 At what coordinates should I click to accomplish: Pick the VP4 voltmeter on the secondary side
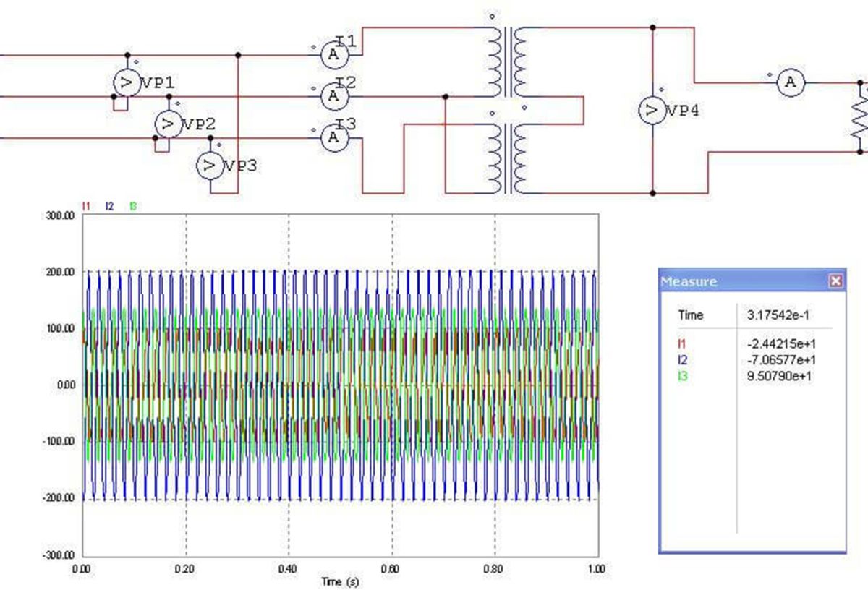[652, 111]
